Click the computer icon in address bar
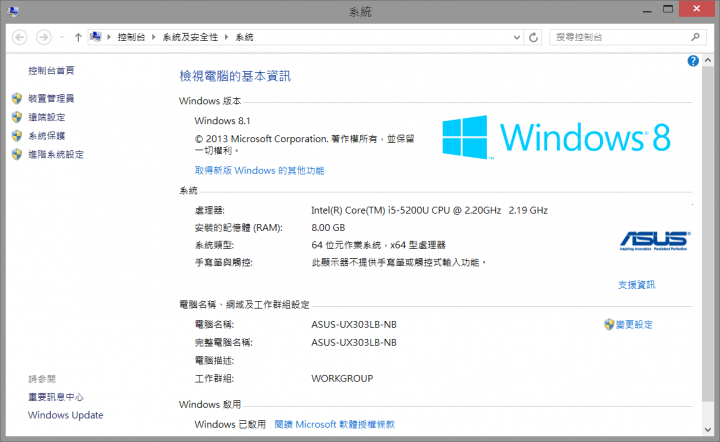The width and height of the screenshot is (720, 442). 96,37
